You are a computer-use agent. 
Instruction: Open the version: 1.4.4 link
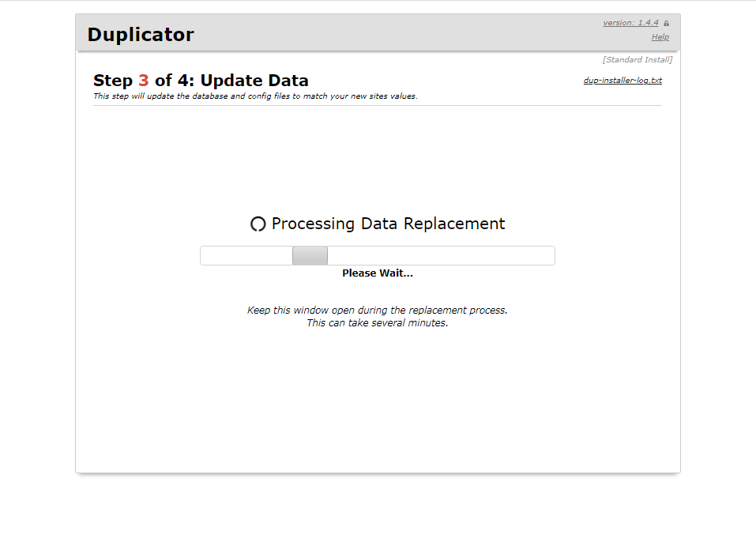[630, 23]
